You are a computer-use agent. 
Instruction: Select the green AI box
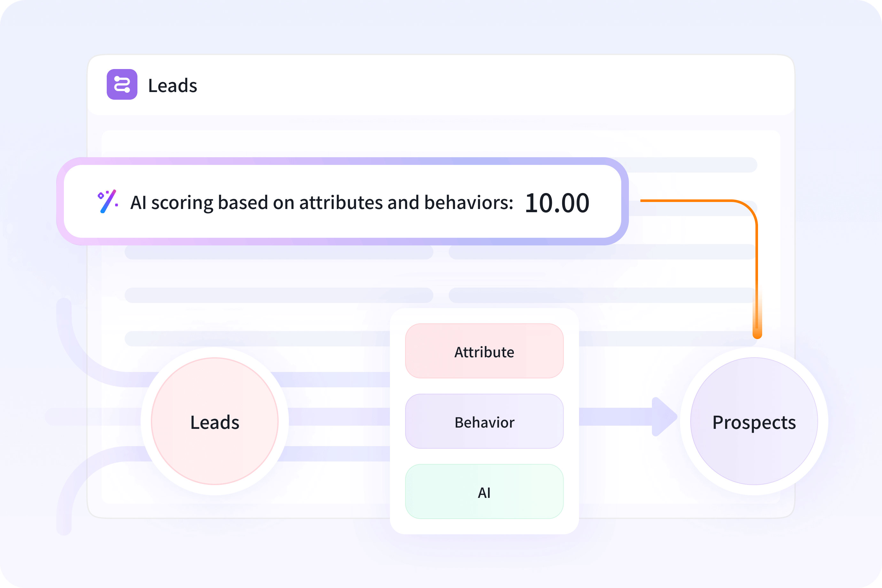click(484, 491)
